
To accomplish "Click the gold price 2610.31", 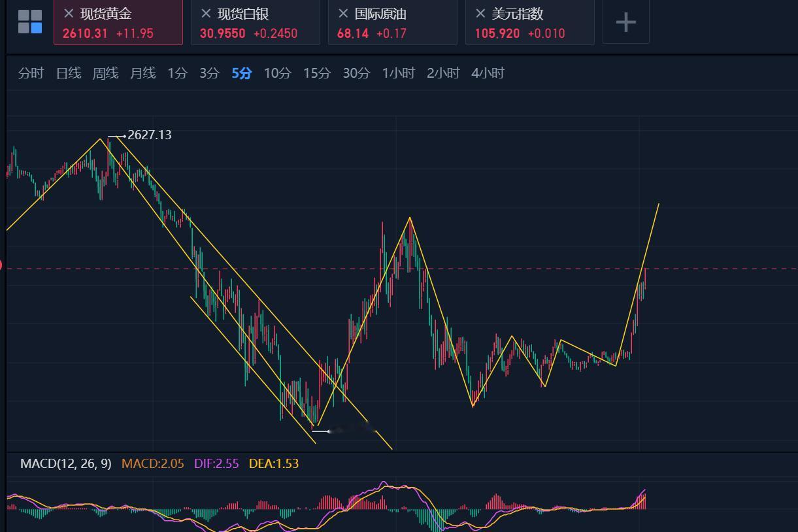I will 85,33.
